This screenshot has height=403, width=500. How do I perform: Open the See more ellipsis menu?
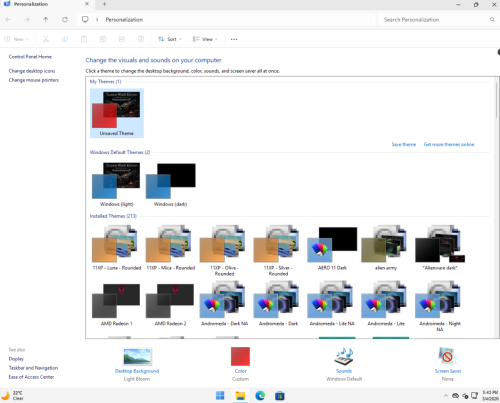tap(234, 39)
